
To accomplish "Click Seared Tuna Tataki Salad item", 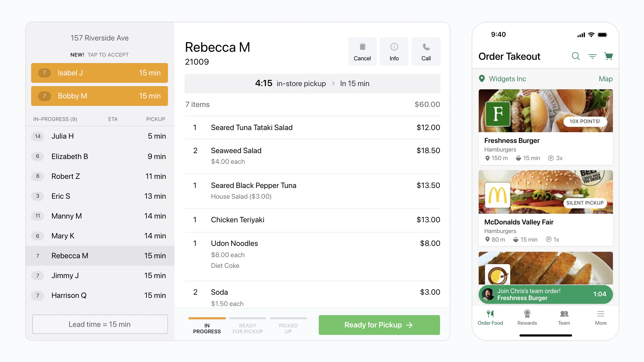I will (312, 127).
